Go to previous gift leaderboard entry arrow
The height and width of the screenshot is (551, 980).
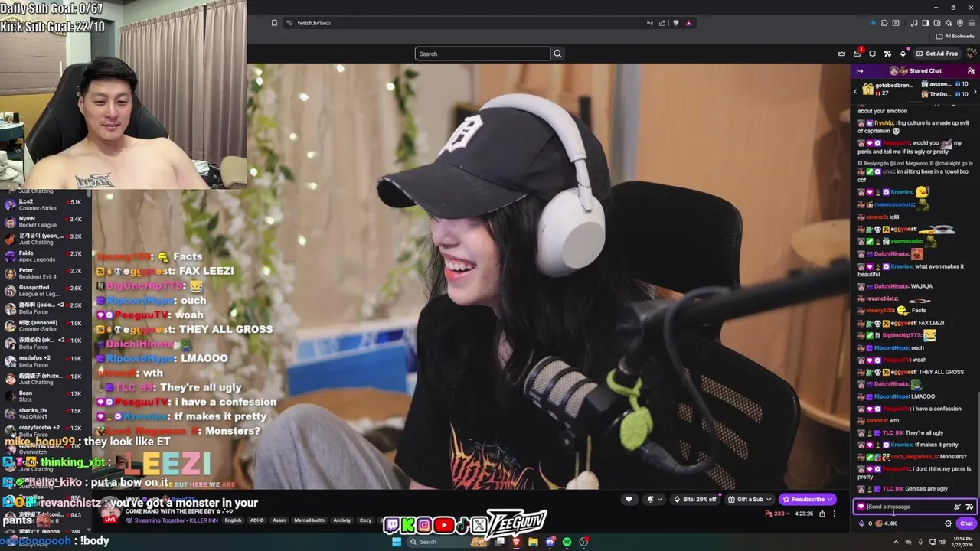click(856, 92)
